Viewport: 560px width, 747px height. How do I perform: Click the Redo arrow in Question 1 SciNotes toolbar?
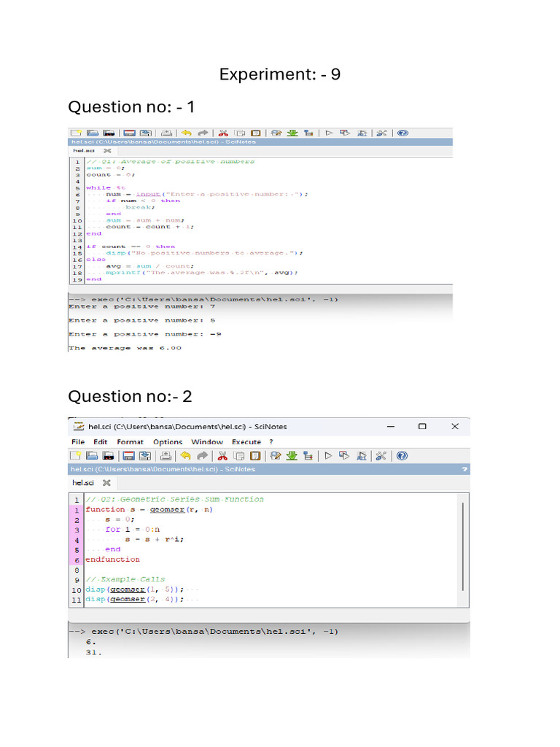(203, 133)
